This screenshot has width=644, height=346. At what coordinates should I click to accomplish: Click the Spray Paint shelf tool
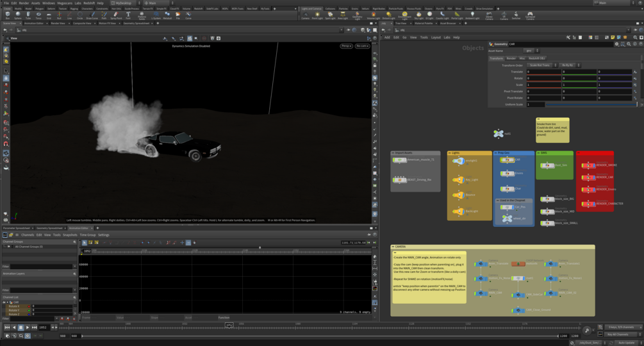[116, 15]
